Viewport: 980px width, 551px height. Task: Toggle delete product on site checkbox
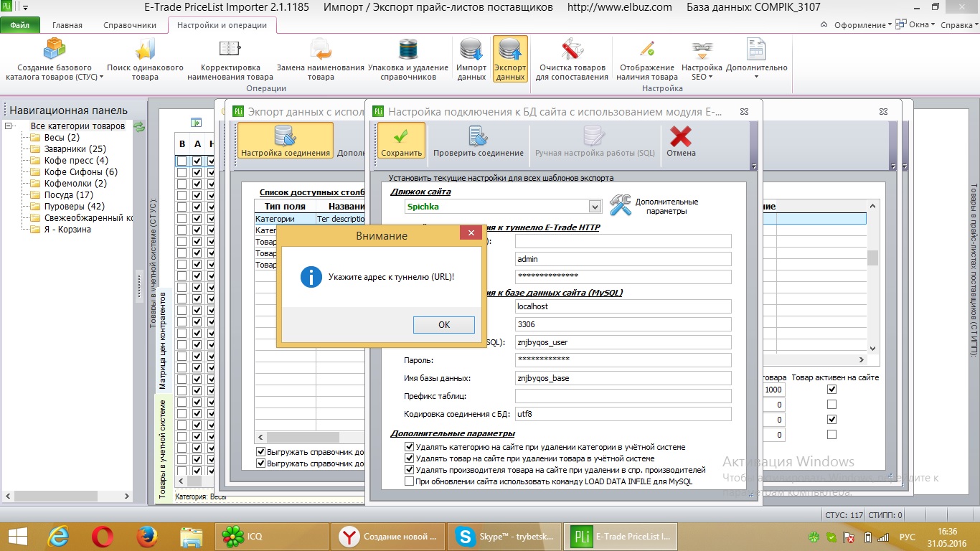click(409, 458)
